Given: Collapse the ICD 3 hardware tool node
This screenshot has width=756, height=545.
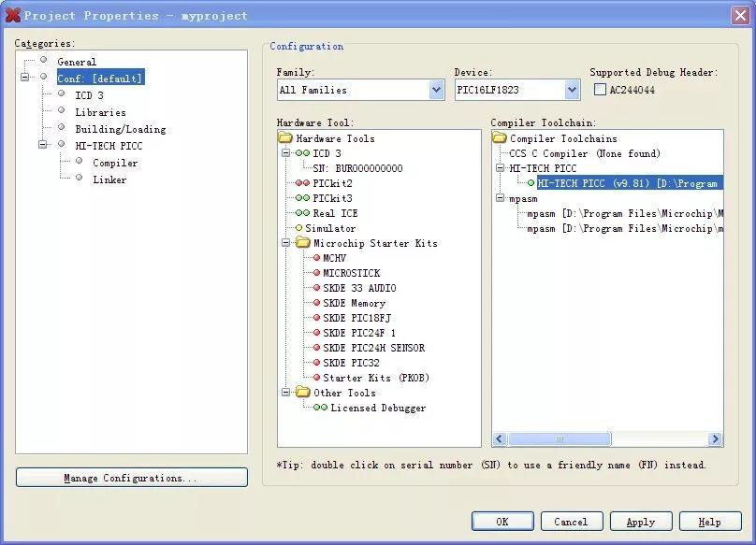Looking at the screenshot, I should [286, 153].
